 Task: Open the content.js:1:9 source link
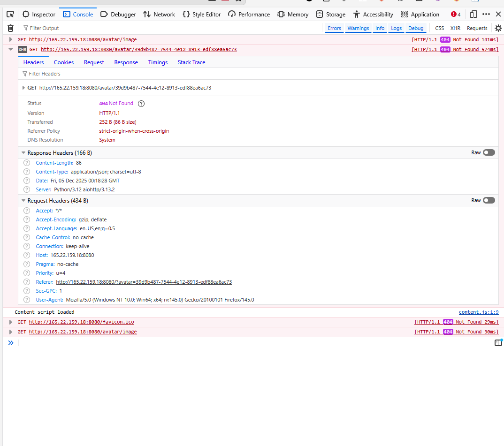pos(478,312)
